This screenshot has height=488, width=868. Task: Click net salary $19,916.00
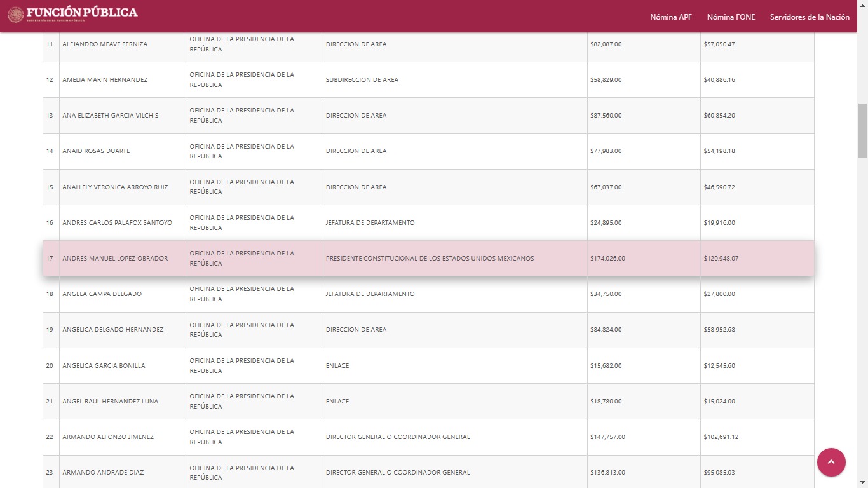(x=719, y=223)
